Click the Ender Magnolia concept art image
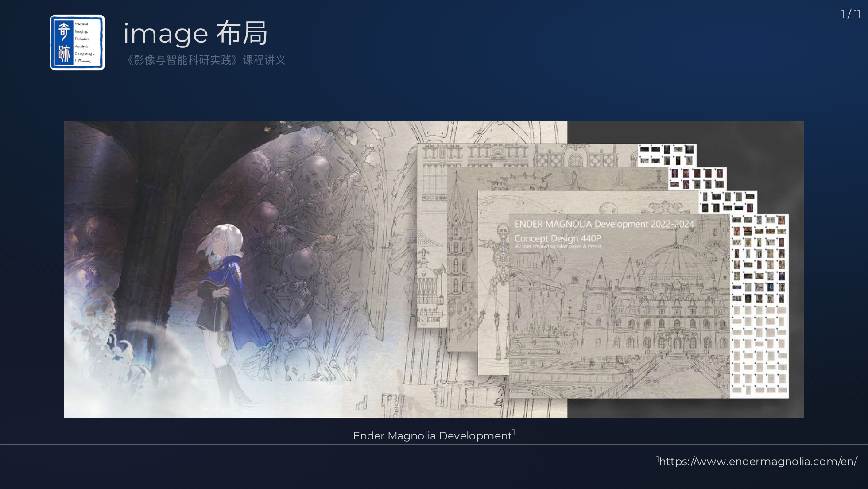The height and width of the screenshot is (489, 868). pyautogui.click(x=434, y=270)
